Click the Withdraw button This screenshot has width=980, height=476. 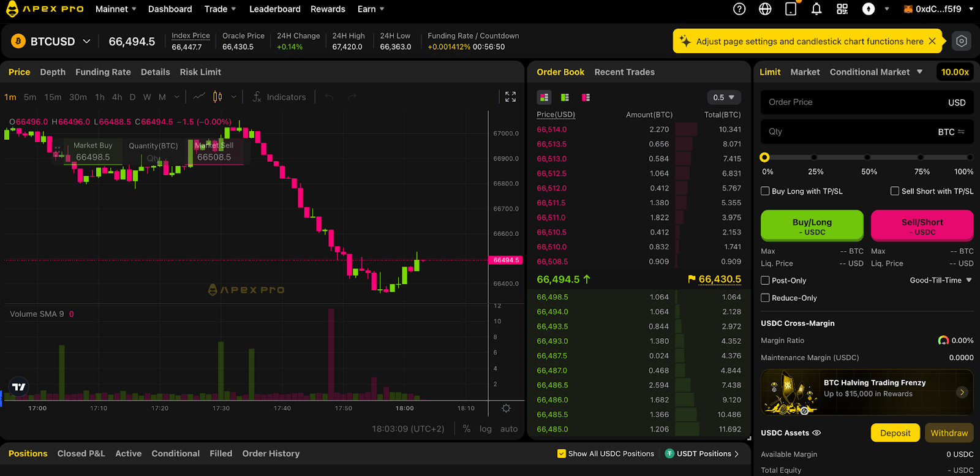point(949,433)
